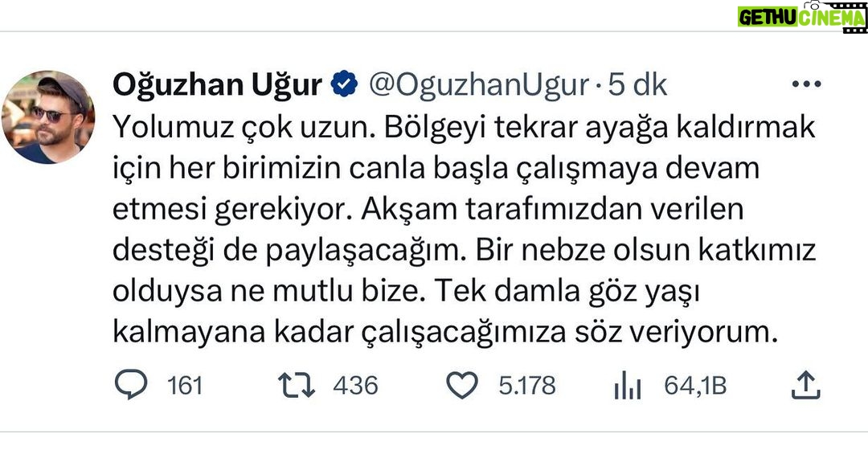Like the tweet with the heart icon
Screen dimensions: 868x454
point(462,386)
